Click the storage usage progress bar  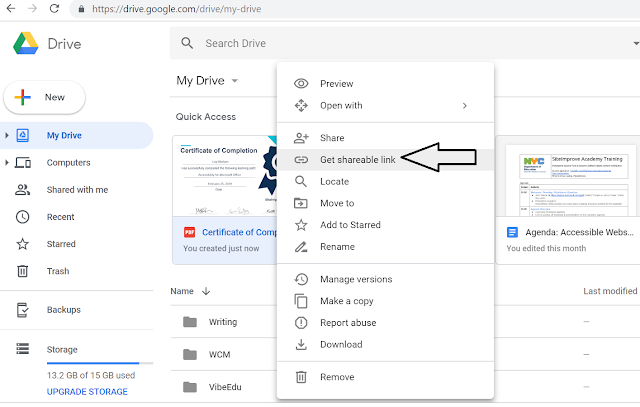coord(100,363)
